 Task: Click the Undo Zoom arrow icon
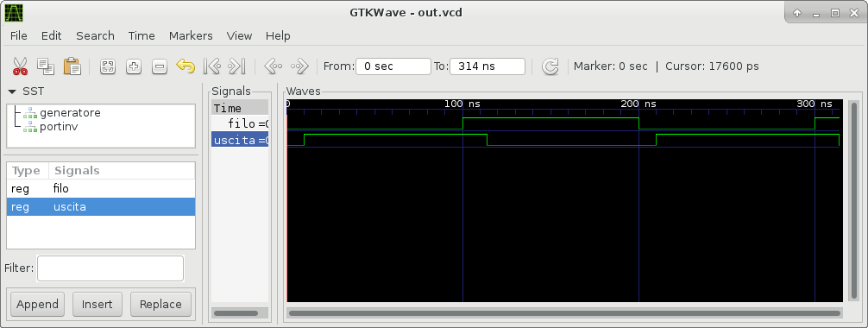[186, 66]
